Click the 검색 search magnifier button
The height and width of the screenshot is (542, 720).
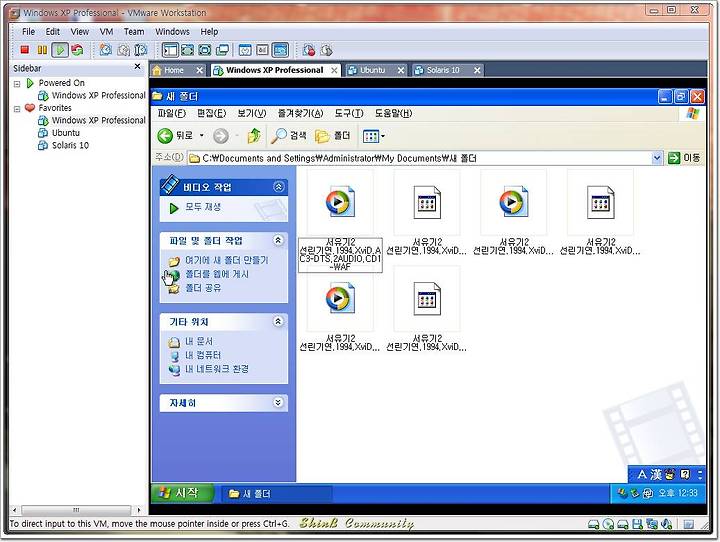289,136
